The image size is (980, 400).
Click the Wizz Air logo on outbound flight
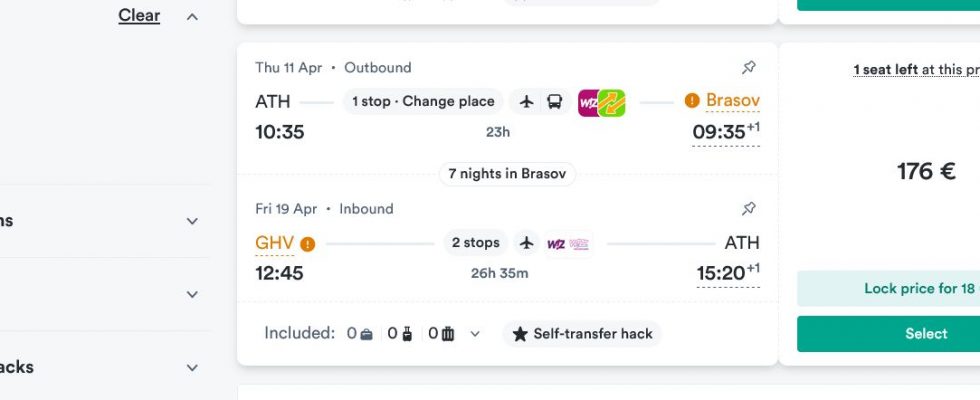pos(588,102)
